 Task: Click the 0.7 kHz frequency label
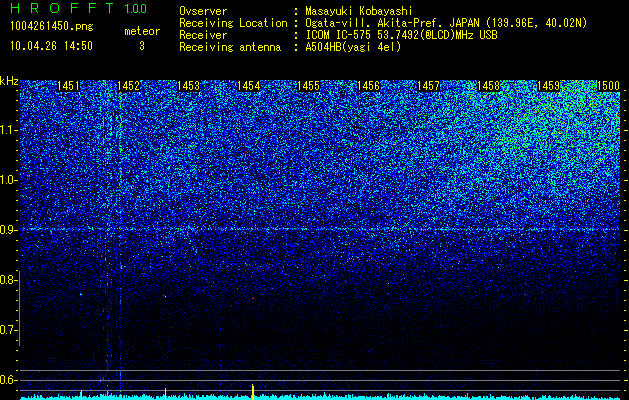click(8, 330)
